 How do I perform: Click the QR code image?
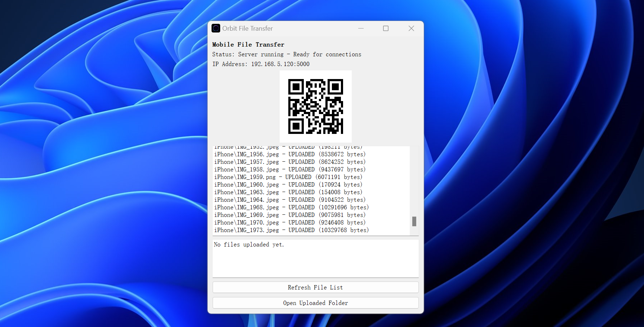[316, 106]
